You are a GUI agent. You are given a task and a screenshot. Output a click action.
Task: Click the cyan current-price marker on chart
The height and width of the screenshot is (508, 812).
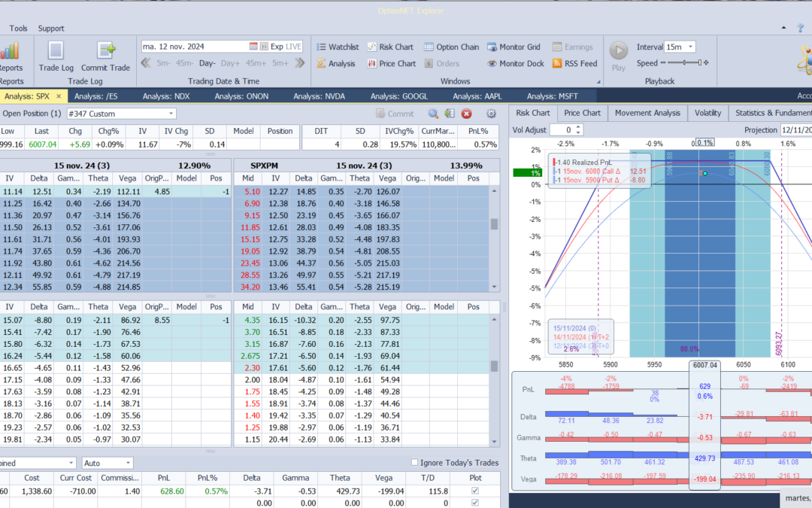[704, 173]
